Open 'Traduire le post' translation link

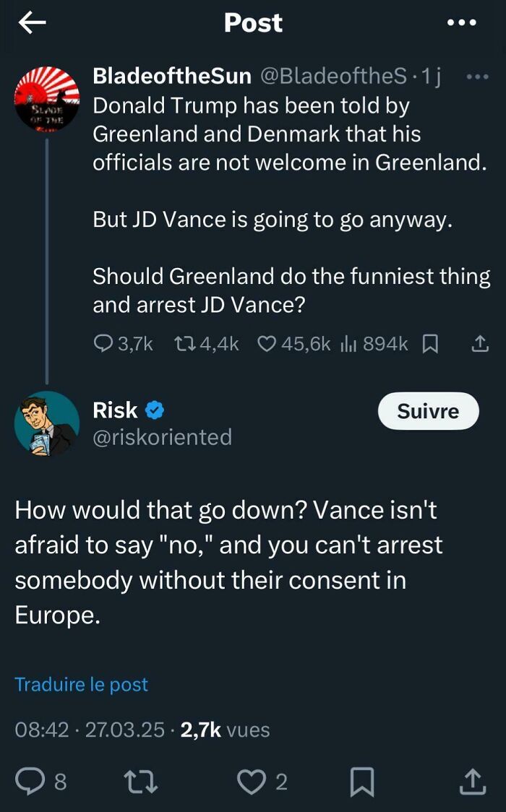click(x=81, y=684)
